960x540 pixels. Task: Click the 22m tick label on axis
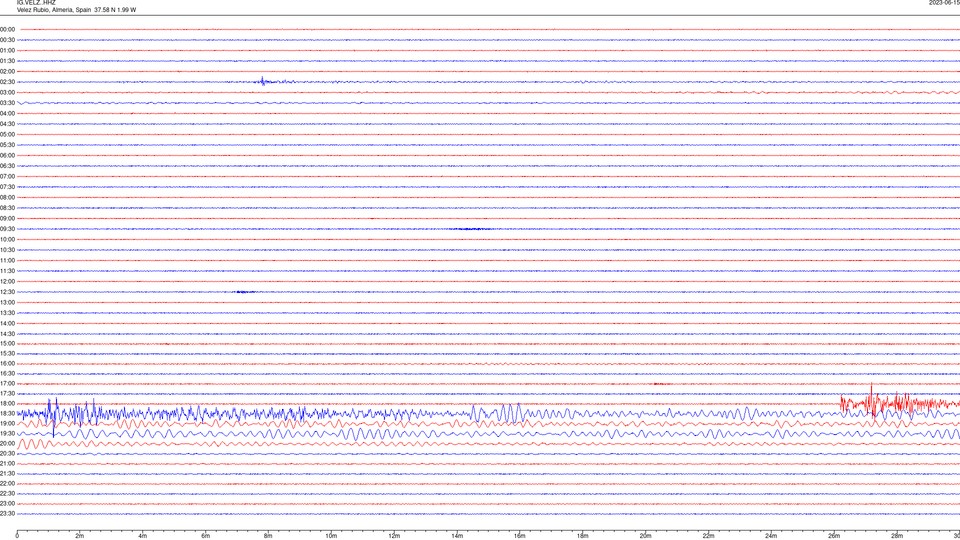coord(708,536)
